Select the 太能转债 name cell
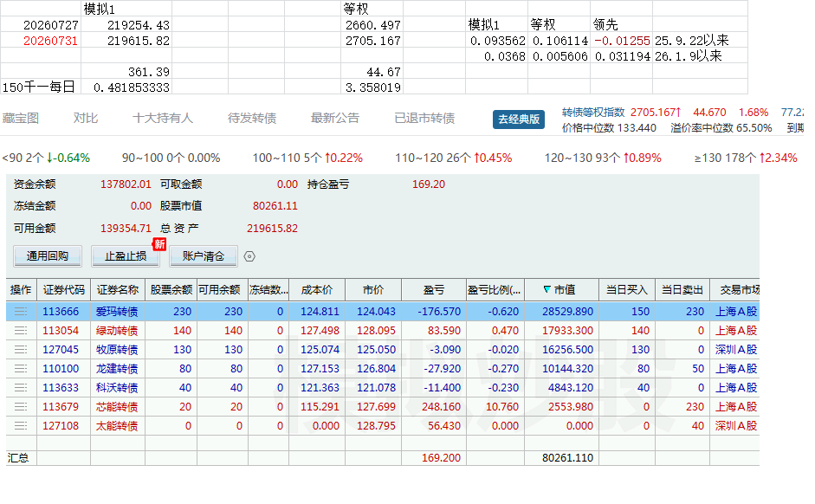Image resolution: width=815 pixels, height=504 pixels. (x=117, y=426)
